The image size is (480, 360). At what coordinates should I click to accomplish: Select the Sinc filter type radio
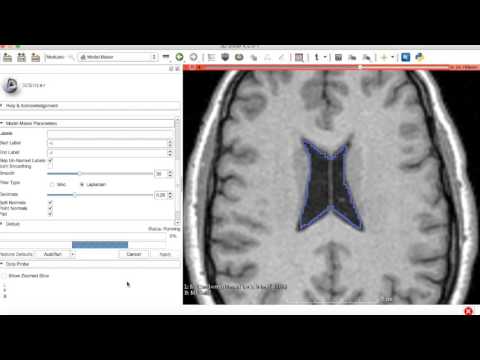coord(52,184)
